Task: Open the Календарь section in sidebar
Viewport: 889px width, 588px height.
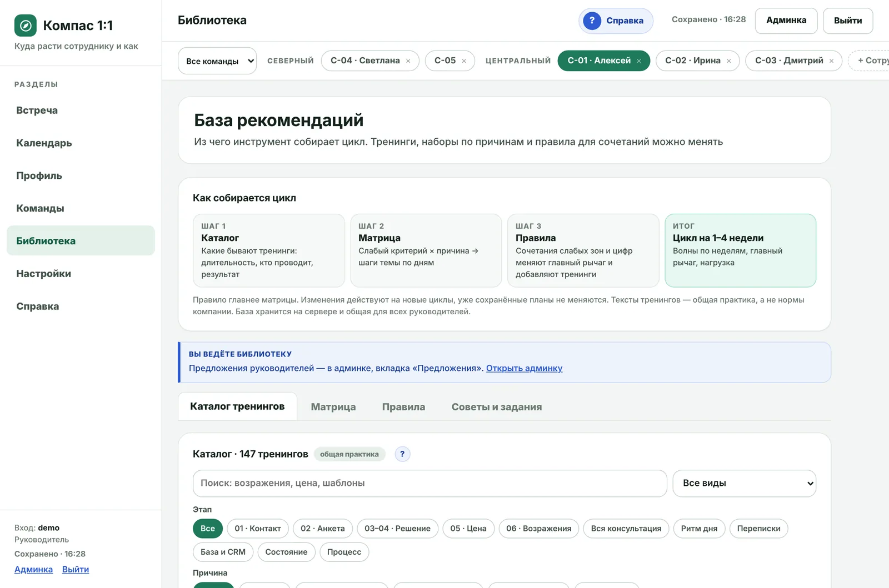Action: point(81,143)
